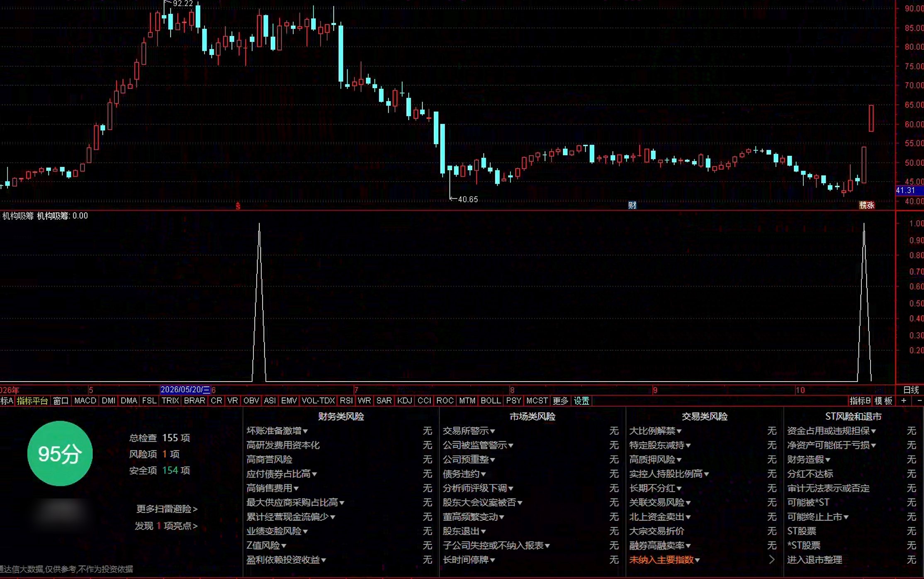This screenshot has height=579, width=924.
Task: Select the DMI indicator tab
Action: 109,401
